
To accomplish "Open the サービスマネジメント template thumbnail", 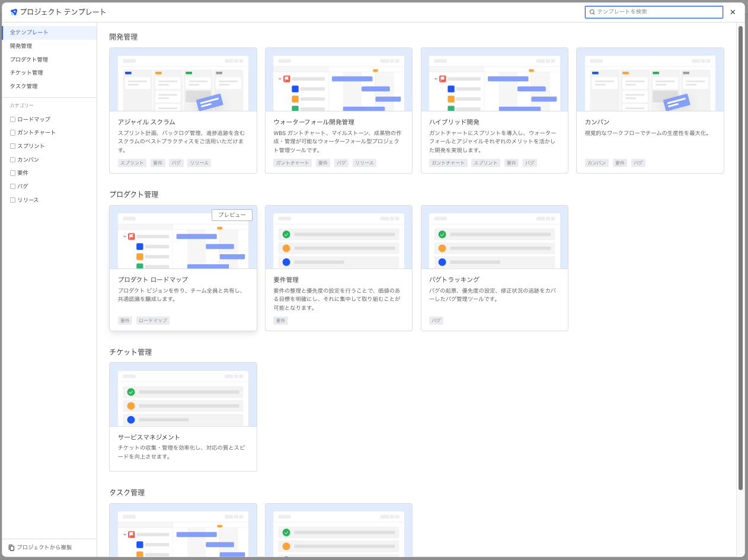I will click(183, 395).
